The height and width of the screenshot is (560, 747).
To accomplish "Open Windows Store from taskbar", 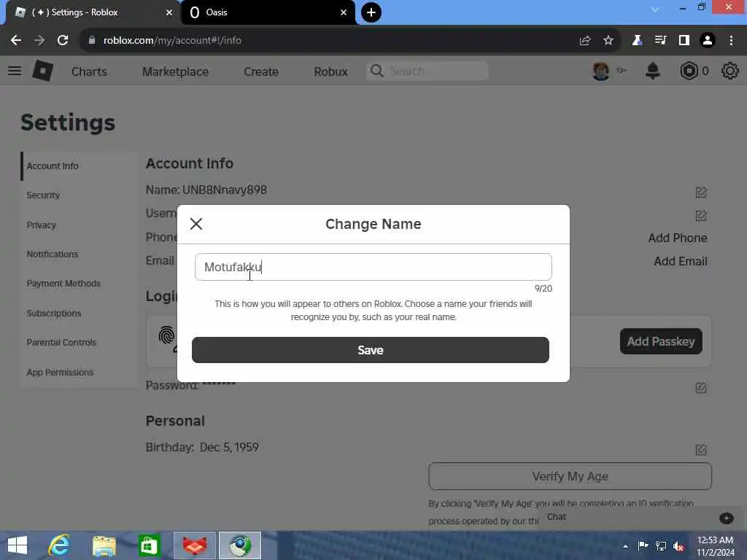I will pyautogui.click(x=149, y=545).
